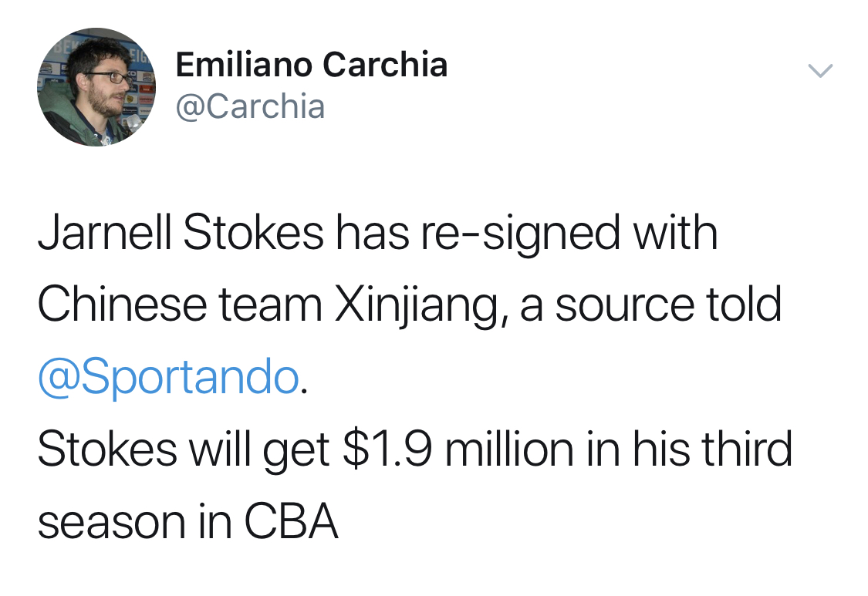Open Emiliano Carchia's profile picture
Image resolution: width=868 pixels, height=596 pixels.
[x=97, y=87]
